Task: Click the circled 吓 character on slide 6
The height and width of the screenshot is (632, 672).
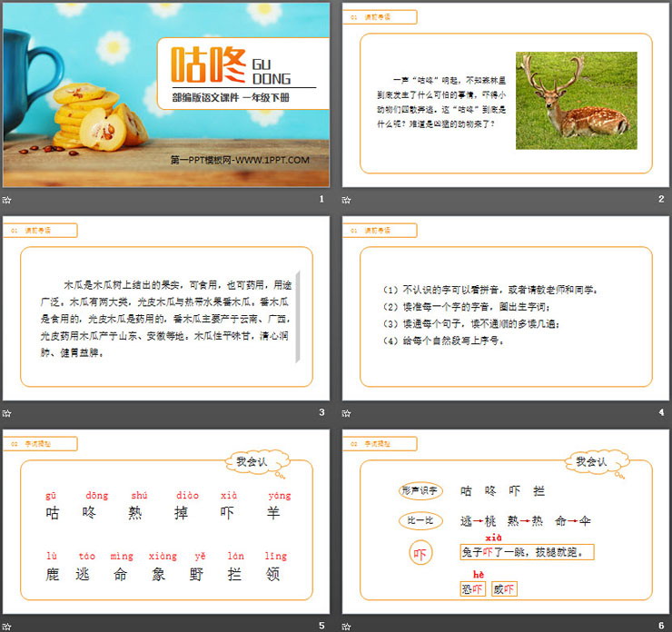Action: point(420,553)
